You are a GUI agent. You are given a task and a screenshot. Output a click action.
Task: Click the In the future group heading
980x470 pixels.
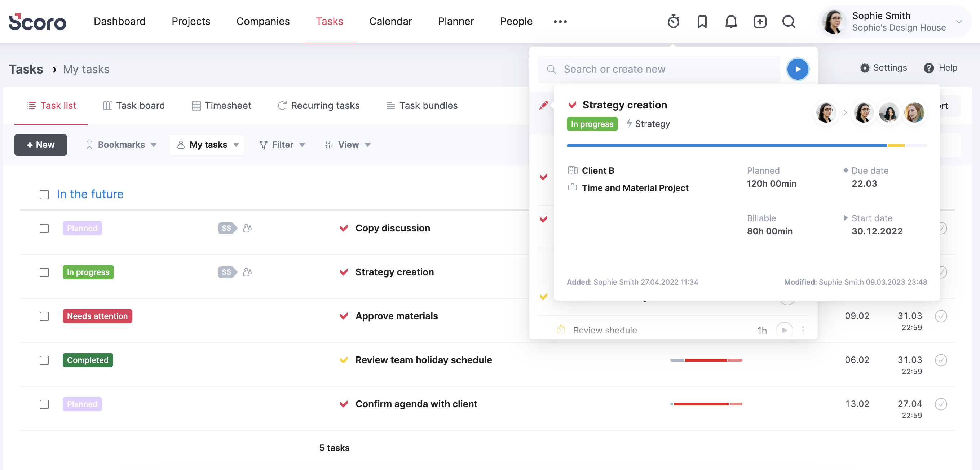[x=90, y=194]
